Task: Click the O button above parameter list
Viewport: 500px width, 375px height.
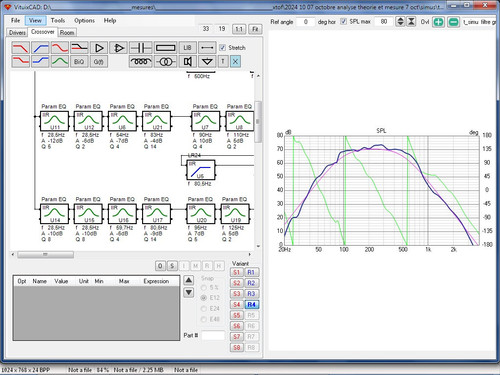Action: pyautogui.click(x=160, y=266)
